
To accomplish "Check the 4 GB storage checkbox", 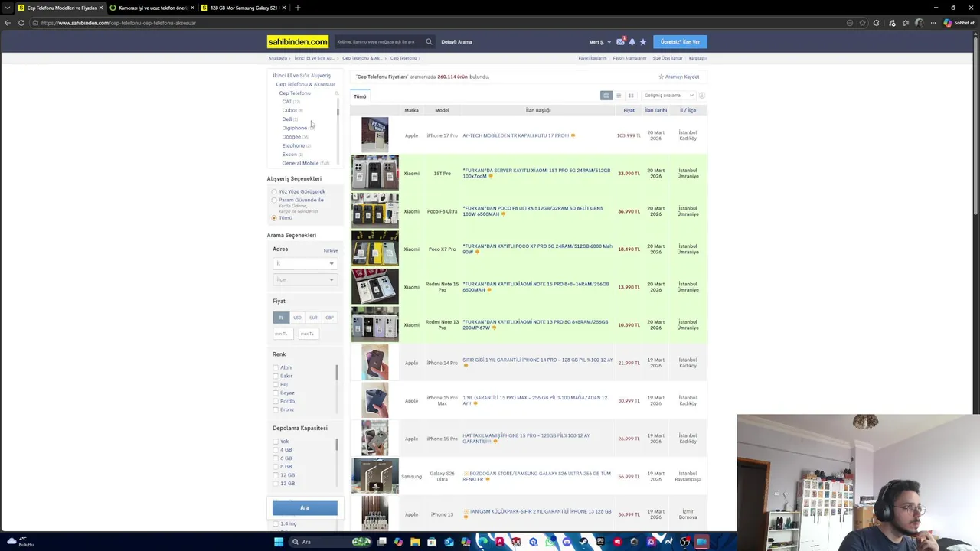I will pyautogui.click(x=276, y=450).
